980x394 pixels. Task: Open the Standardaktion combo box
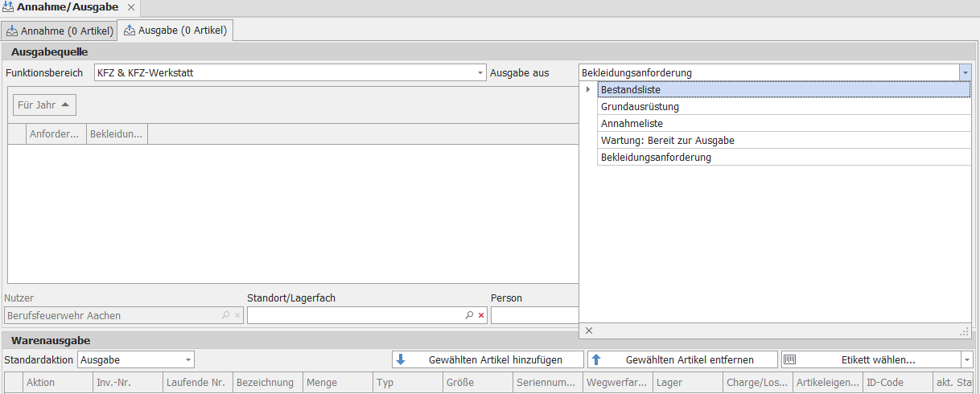188,360
